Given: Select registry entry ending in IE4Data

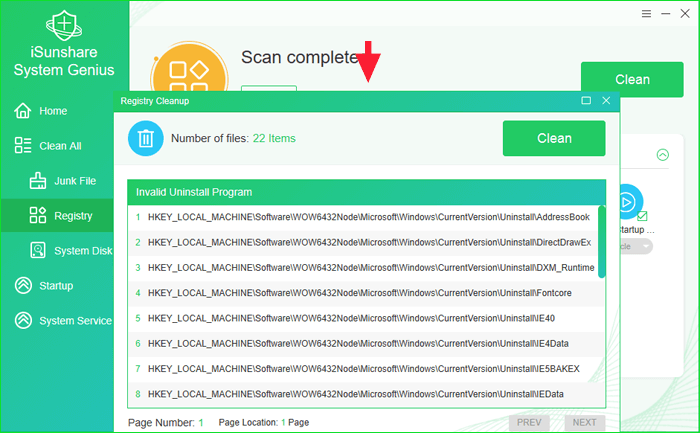Looking at the screenshot, I should (367, 344).
